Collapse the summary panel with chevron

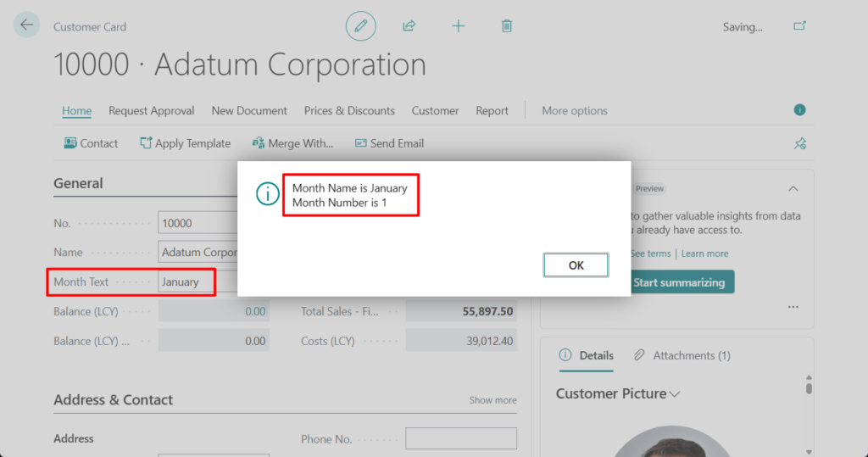tap(793, 188)
